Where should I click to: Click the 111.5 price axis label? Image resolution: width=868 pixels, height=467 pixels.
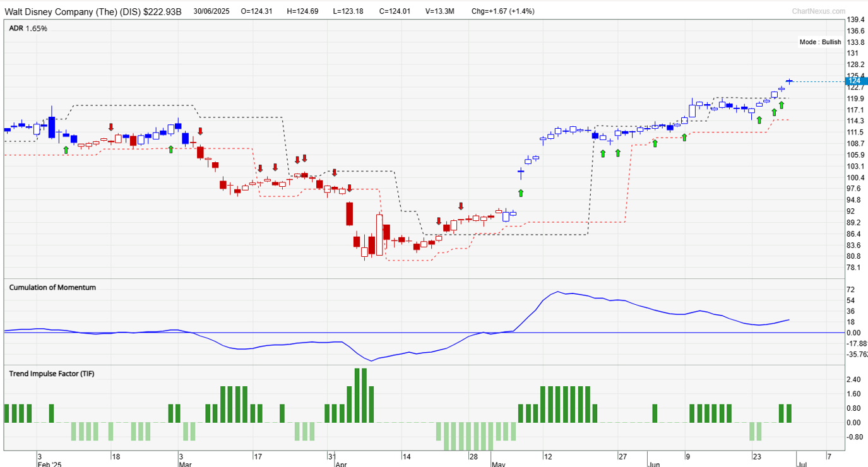tap(856, 132)
